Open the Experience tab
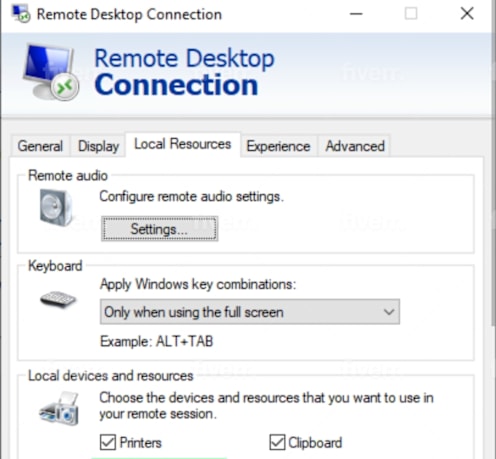This screenshot has height=459, width=496. 278,146
